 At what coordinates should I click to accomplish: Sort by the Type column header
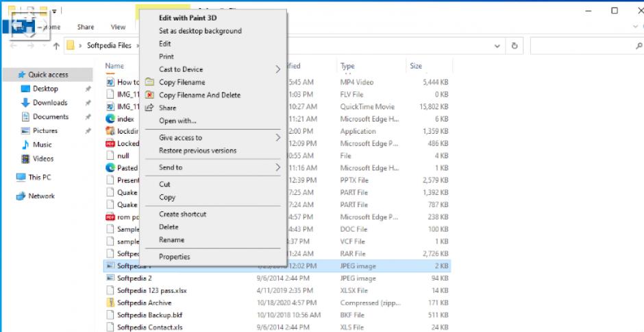pos(347,66)
